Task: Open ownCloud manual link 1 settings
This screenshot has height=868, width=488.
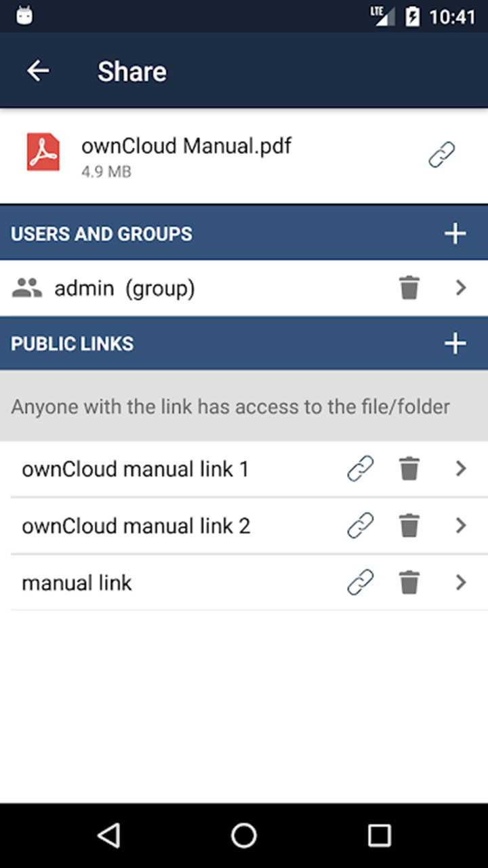Action: tap(462, 469)
